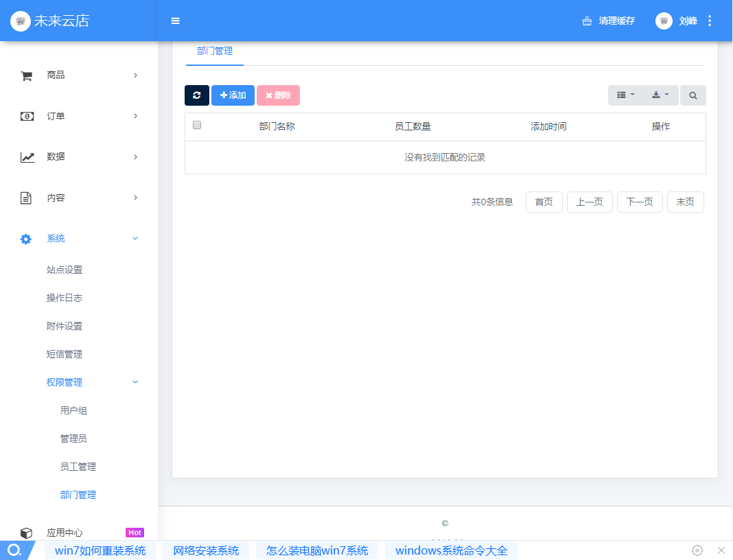Open the three-dot user options menu
This screenshot has height=560, width=733.
click(710, 21)
